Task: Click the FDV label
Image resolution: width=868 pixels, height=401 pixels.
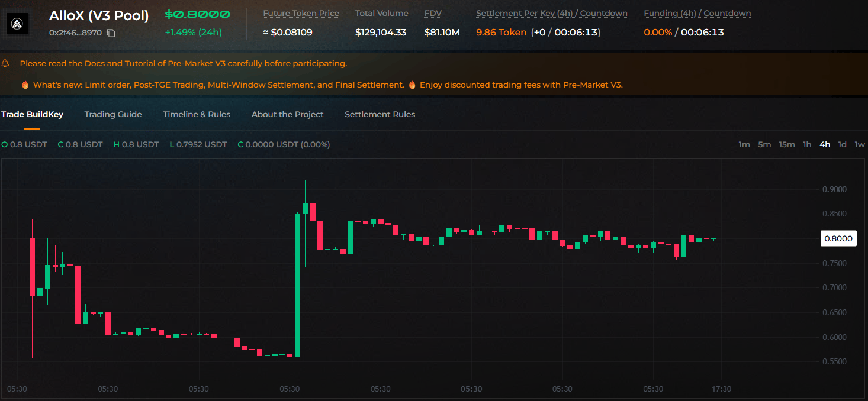Action: pyautogui.click(x=433, y=13)
